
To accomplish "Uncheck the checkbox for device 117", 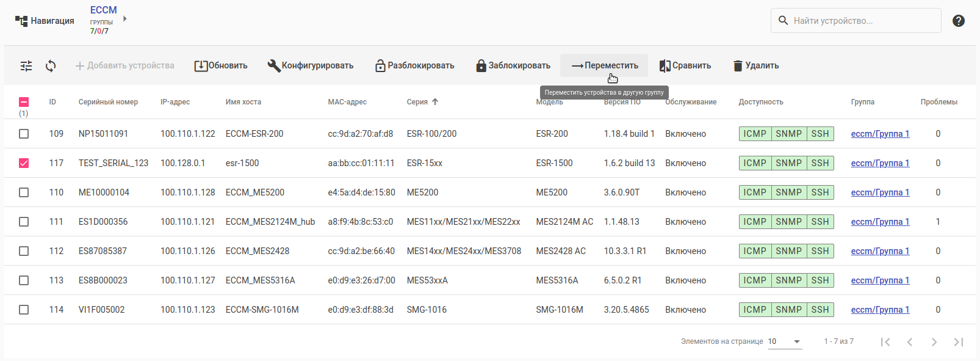I will 24,163.
